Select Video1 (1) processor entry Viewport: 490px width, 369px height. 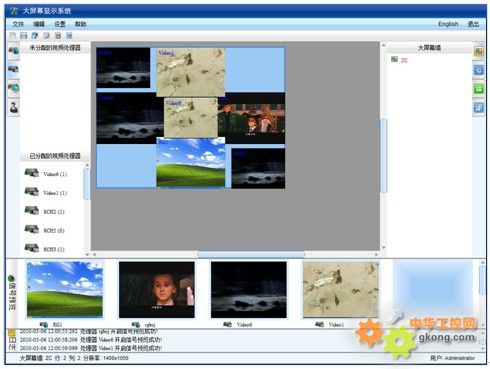point(46,192)
